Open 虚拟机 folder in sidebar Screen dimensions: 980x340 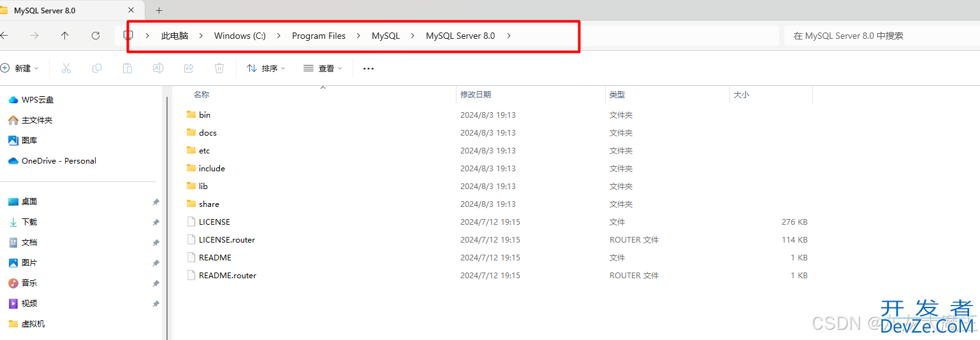[x=27, y=323]
